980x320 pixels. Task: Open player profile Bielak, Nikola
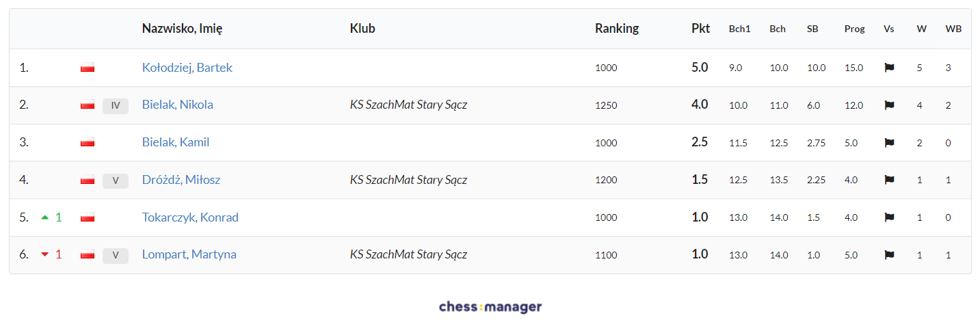(177, 105)
